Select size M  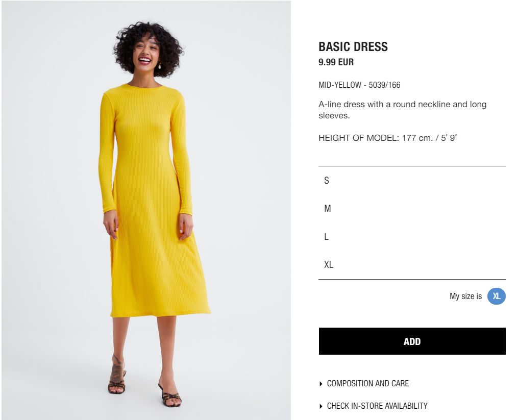[x=412, y=209]
